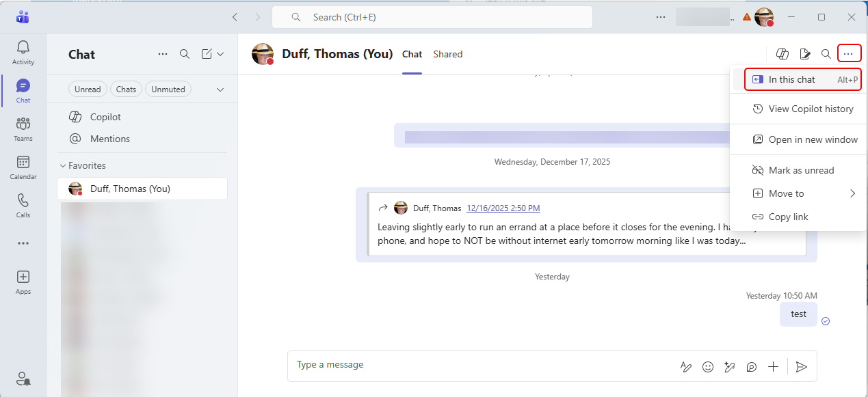Toggle the Chats filter chip
868x397 pixels.
[x=126, y=89]
